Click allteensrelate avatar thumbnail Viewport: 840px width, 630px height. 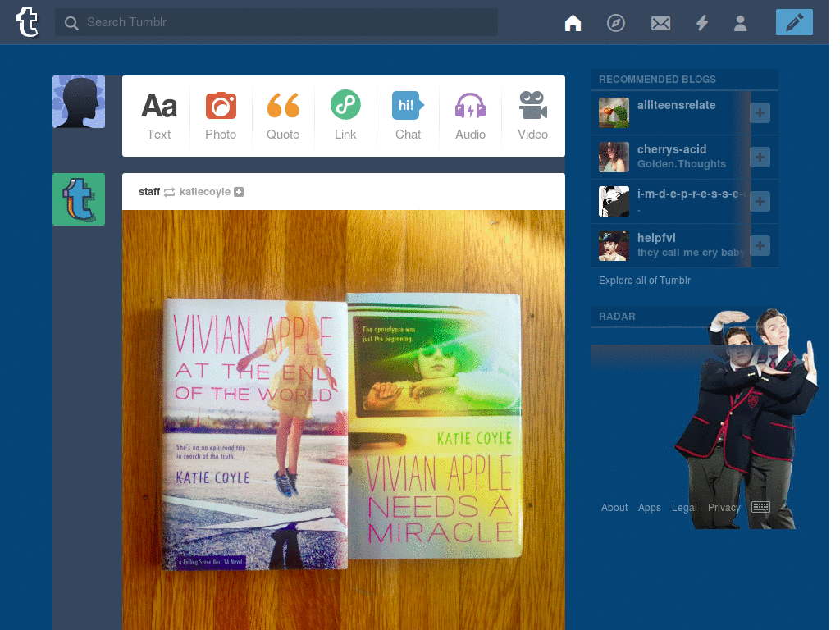(614, 113)
